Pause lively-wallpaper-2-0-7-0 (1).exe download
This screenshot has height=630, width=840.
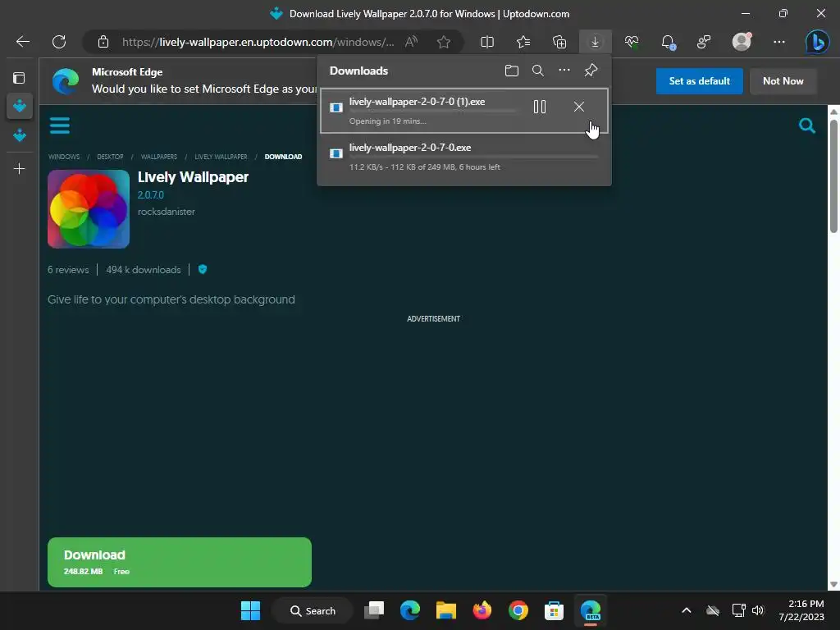tap(540, 107)
